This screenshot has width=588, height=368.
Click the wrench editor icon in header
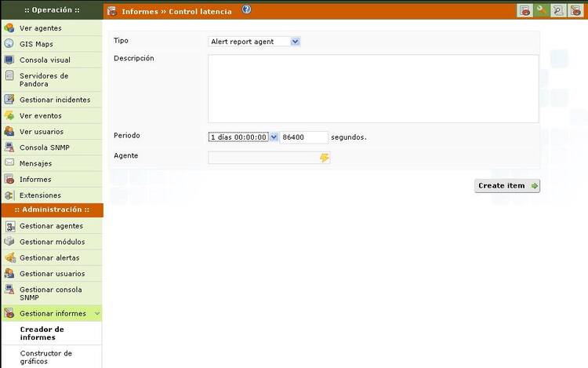coord(542,11)
